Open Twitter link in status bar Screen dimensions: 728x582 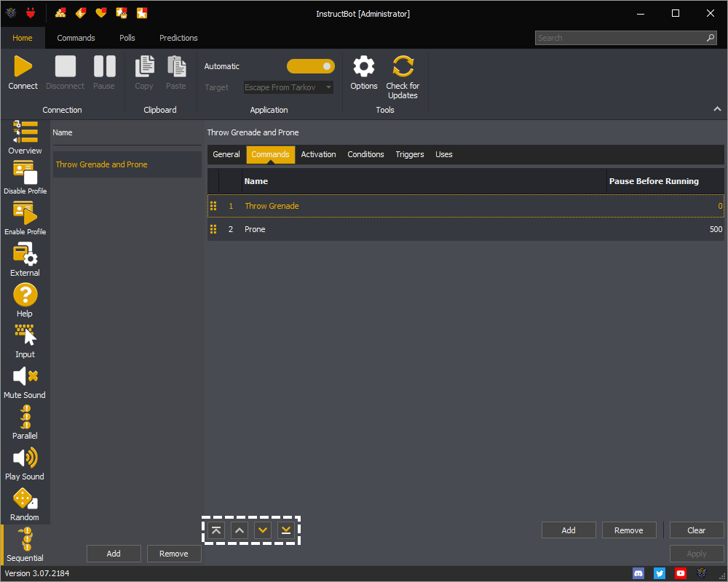coord(660,573)
